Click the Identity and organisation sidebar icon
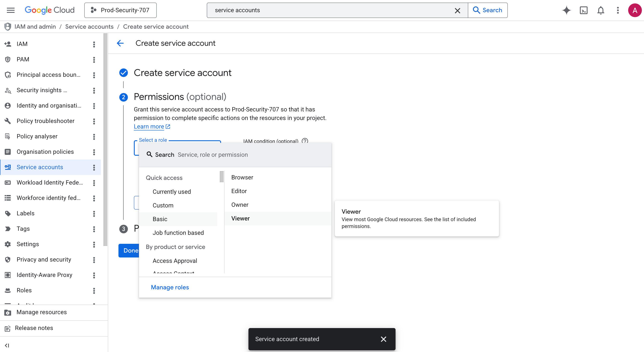 click(x=8, y=106)
